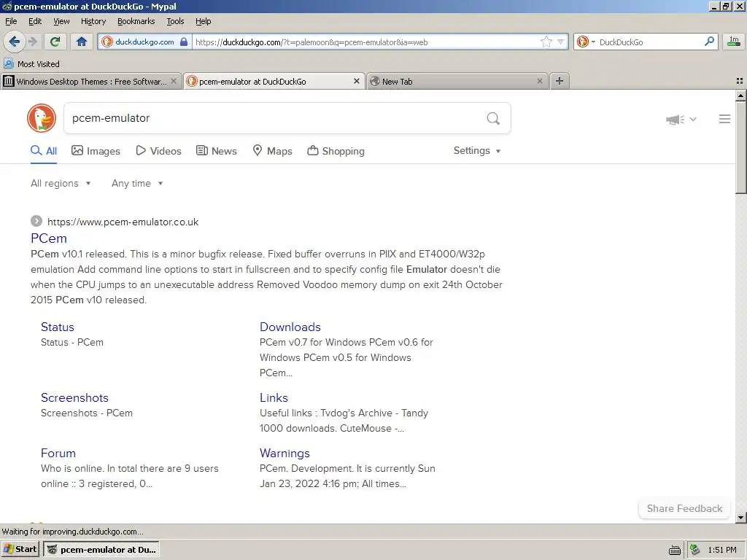Expand the Any time filter
The image size is (747, 560).
pyautogui.click(x=137, y=183)
